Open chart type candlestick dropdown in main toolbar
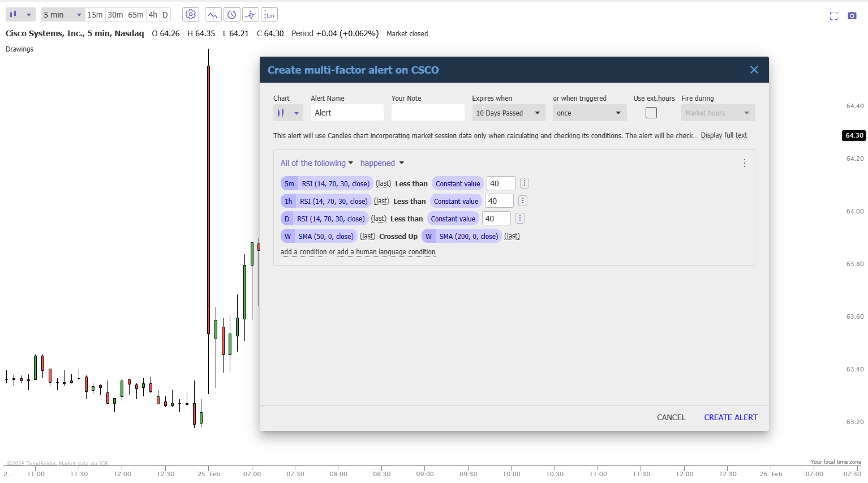This screenshot has width=868, height=483. [20, 15]
